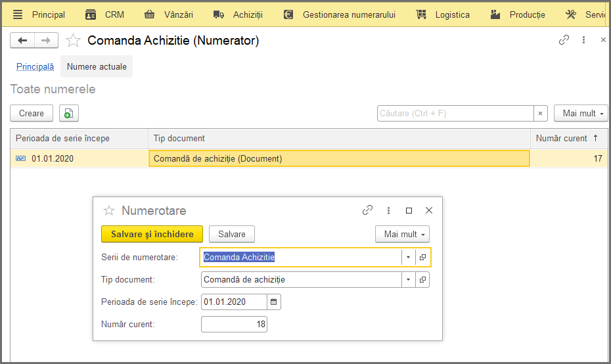Open Mai mult menu in list toolbar

point(581,114)
